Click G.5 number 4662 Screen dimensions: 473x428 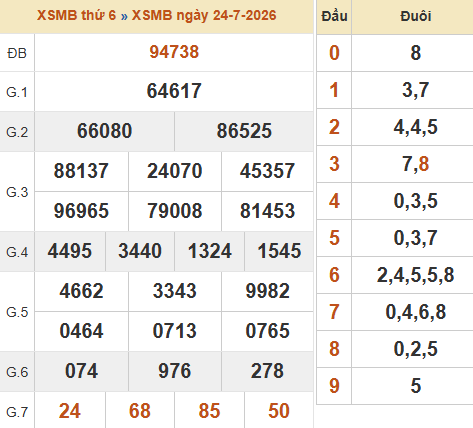(81, 291)
